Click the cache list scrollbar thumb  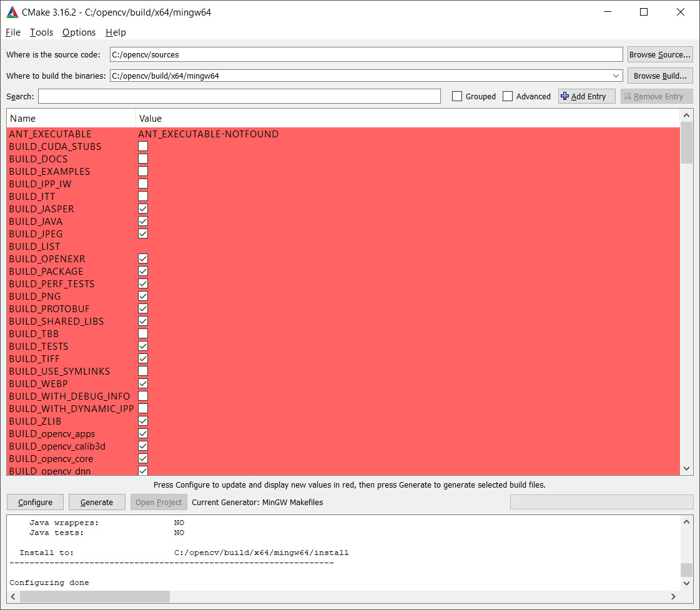pos(687,143)
